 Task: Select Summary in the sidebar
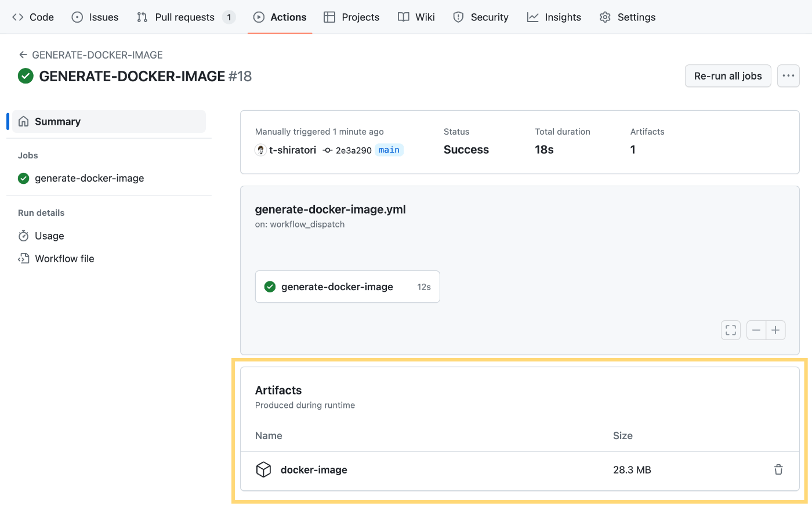pos(109,121)
